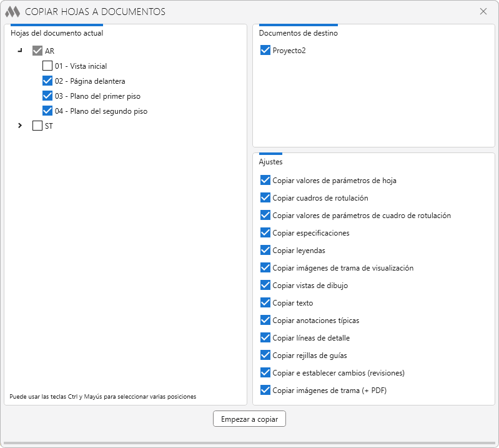Check the 01 - Vista inicial sheet
499x448 pixels.
click(47, 66)
